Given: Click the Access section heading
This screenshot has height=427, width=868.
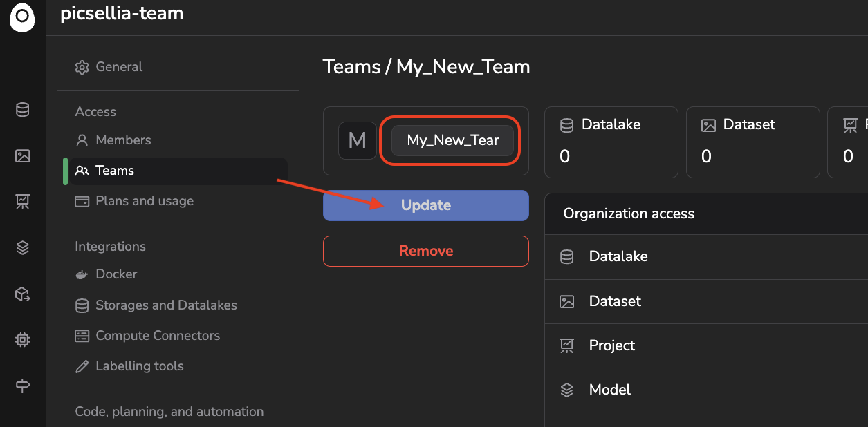Looking at the screenshot, I should click(x=95, y=112).
